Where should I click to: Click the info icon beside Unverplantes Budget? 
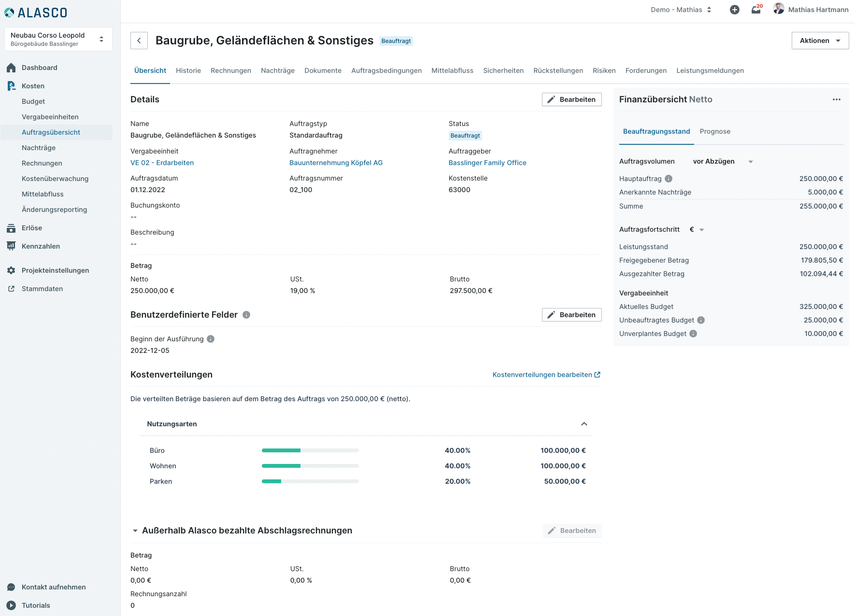(693, 334)
